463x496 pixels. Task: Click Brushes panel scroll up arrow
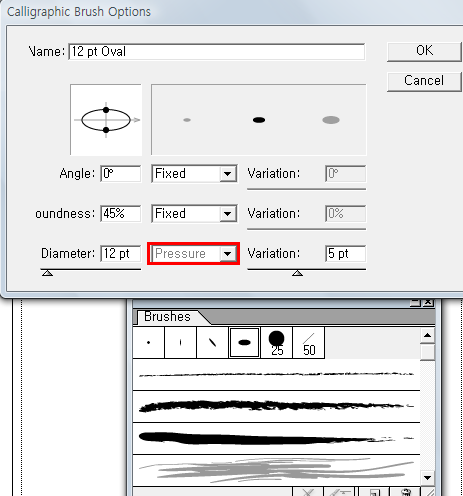[x=428, y=335]
